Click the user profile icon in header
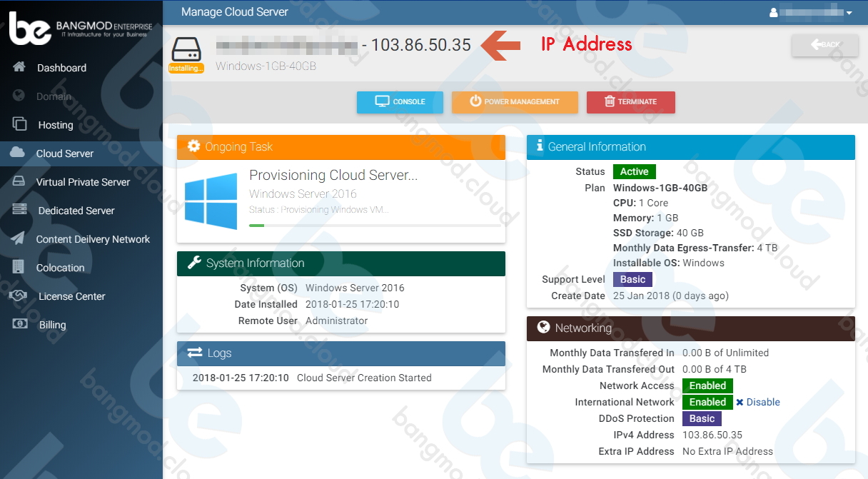The image size is (868, 479). (773, 12)
